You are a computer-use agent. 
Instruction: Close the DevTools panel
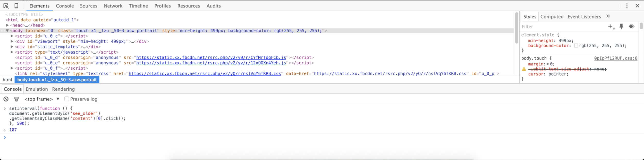638,6
